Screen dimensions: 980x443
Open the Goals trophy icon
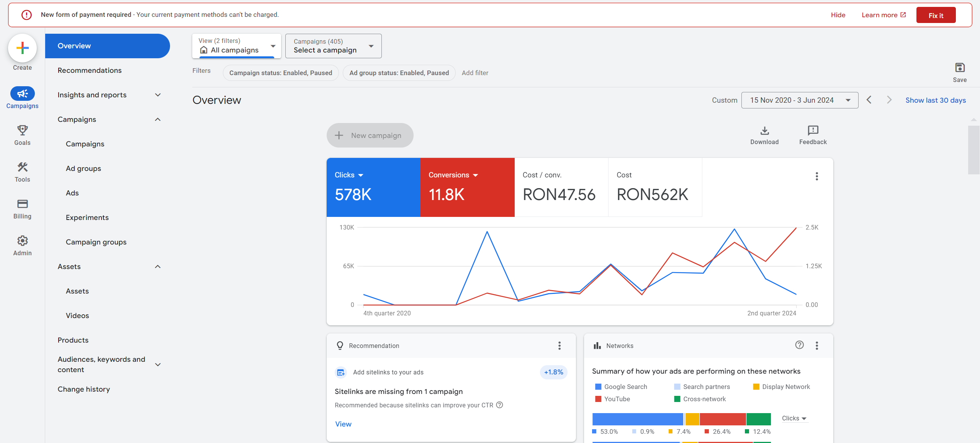click(x=22, y=130)
